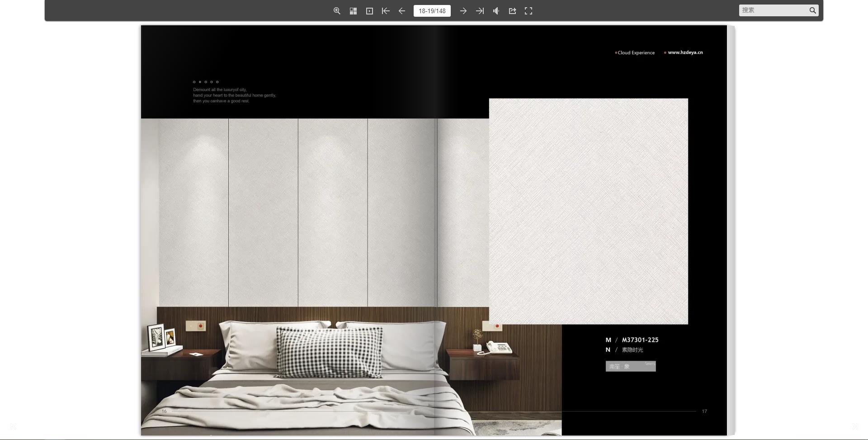Click the page number field 18-19/148
The image size is (868, 440).
432,11
